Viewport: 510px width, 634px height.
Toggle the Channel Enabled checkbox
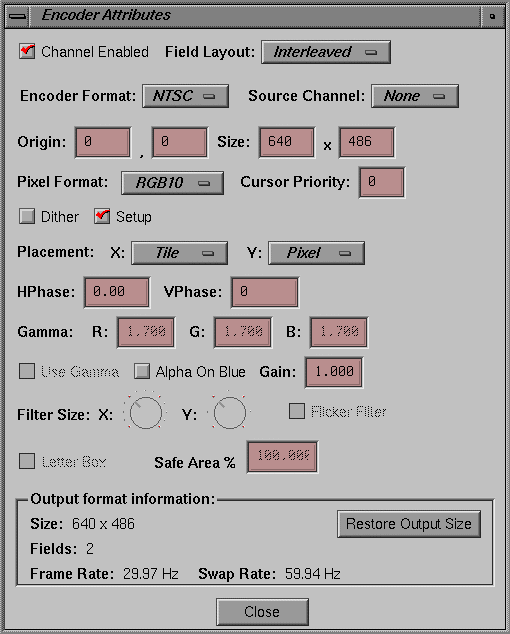[27, 52]
